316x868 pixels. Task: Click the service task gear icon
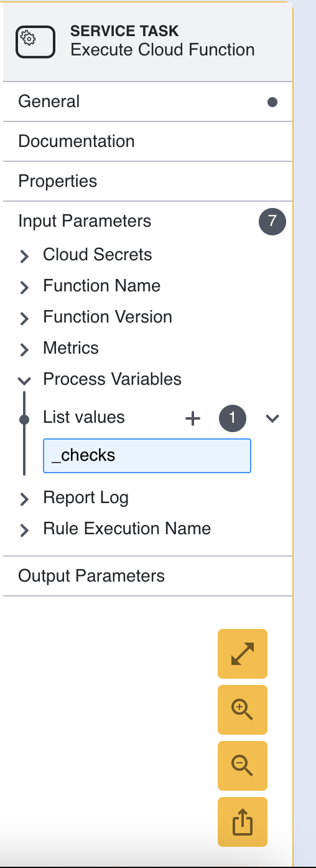coord(35,42)
